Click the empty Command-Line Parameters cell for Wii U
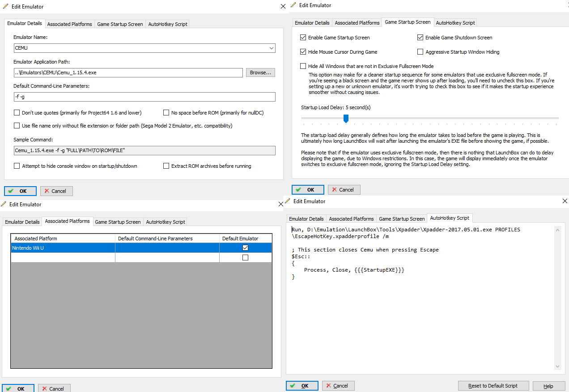The image size is (569, 392). pyautogui.click(x=167, y=248)
